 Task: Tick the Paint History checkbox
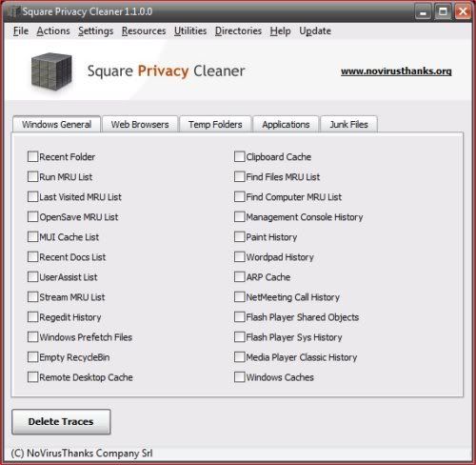pos(240,236)
